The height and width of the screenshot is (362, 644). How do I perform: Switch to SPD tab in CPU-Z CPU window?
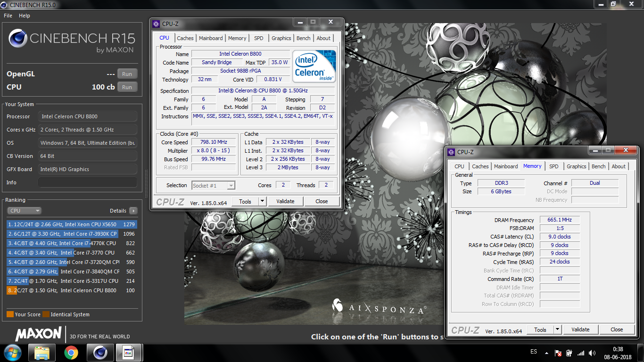pos(259,38)
